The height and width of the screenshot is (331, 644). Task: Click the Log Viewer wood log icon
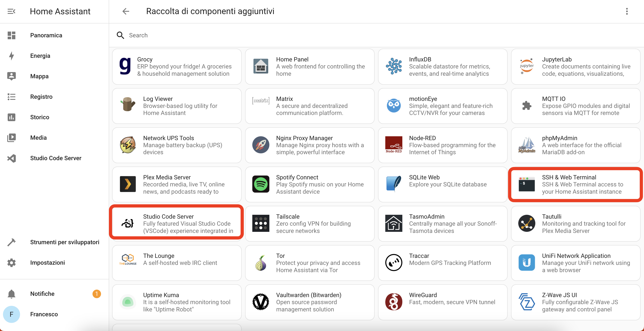[128, 104]
